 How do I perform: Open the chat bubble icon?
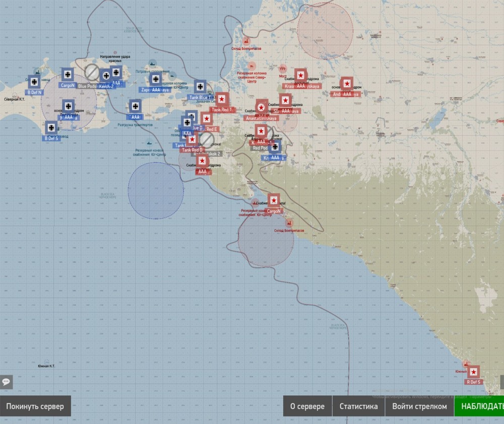(6, 382)
